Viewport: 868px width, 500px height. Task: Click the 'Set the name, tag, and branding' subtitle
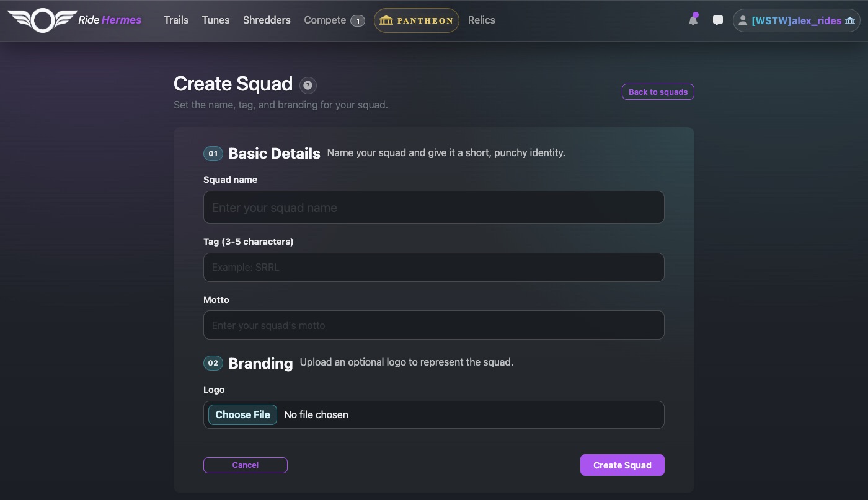[x=281, y=105]
